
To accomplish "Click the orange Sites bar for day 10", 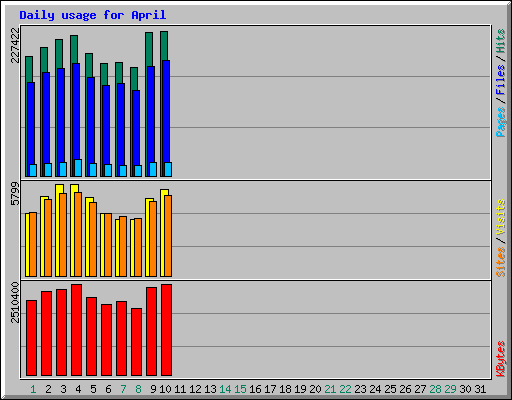I will [168, 236].
